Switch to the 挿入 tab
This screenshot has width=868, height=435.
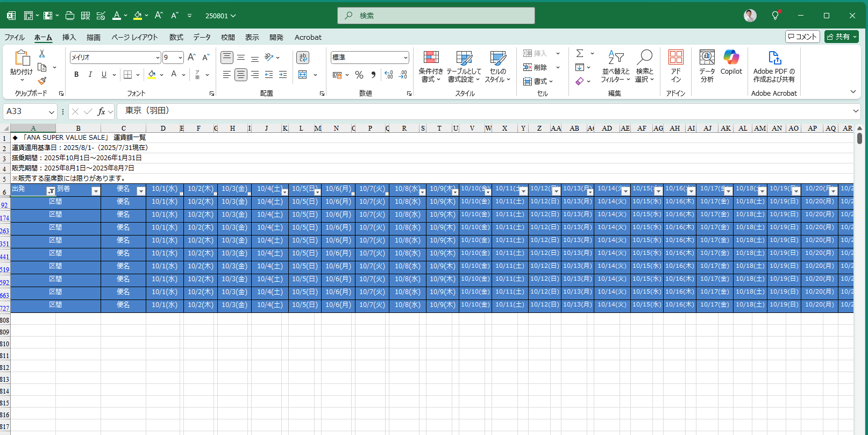(x=69, y=37)
